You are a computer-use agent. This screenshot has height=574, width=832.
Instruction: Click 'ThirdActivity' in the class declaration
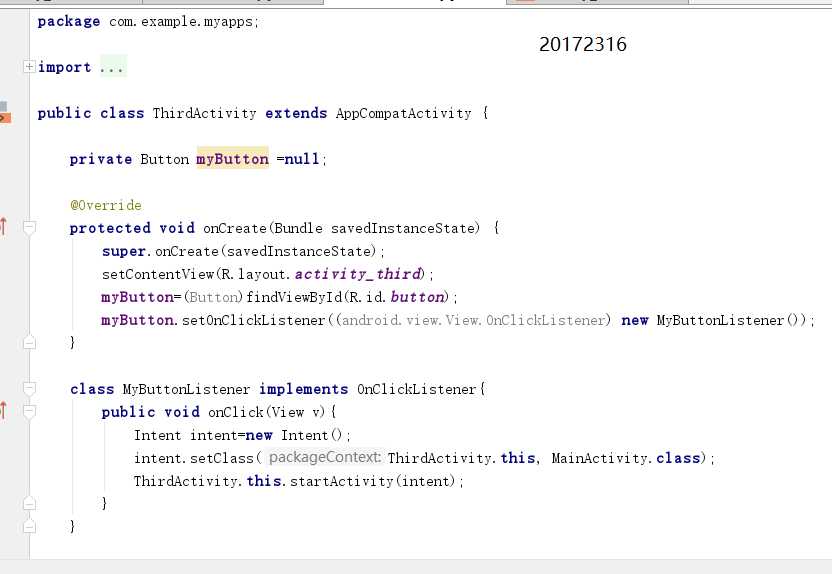205,113
